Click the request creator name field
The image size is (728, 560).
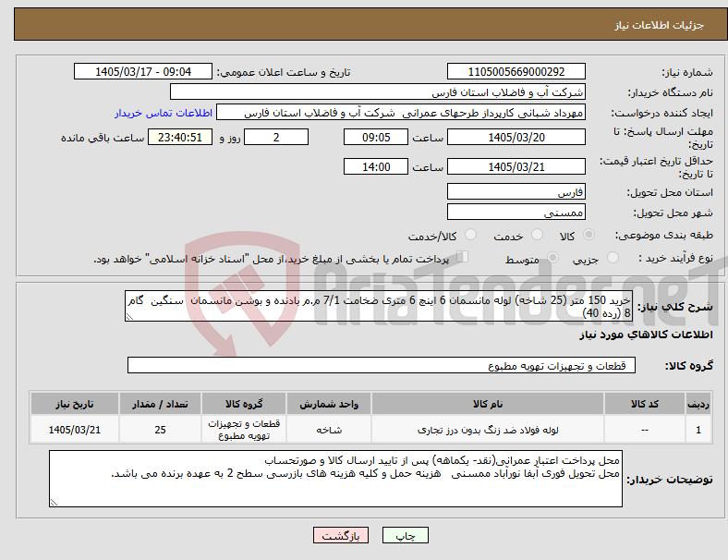tap(401, 113)
